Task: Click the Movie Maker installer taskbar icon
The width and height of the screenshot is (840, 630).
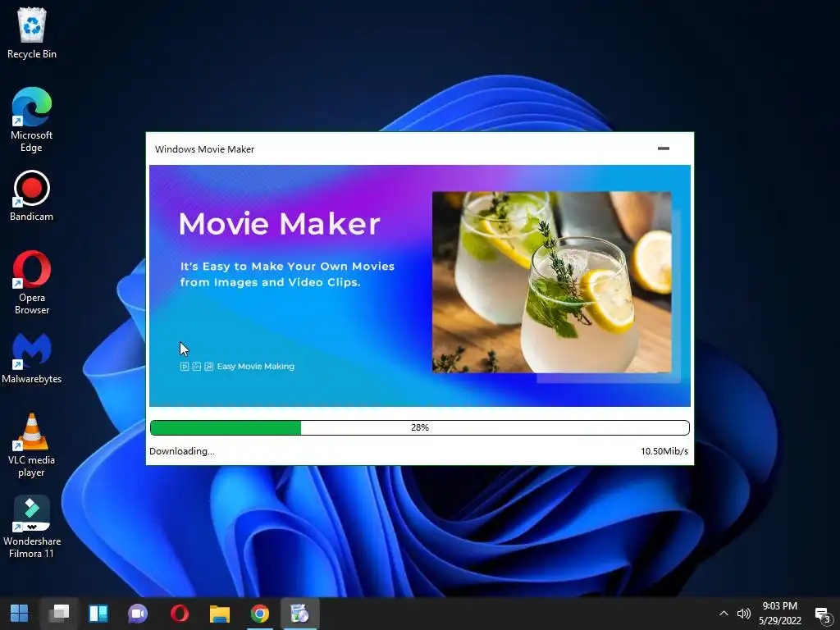Action: [x=300, y=614]
